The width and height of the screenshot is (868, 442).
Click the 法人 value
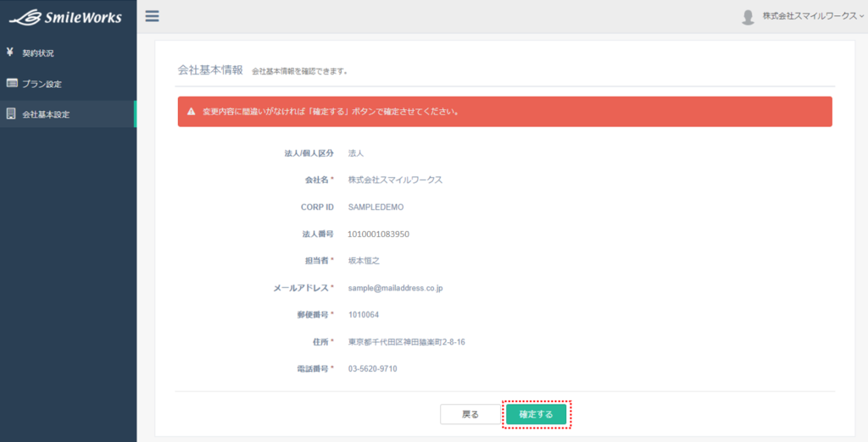click(356, 153)
